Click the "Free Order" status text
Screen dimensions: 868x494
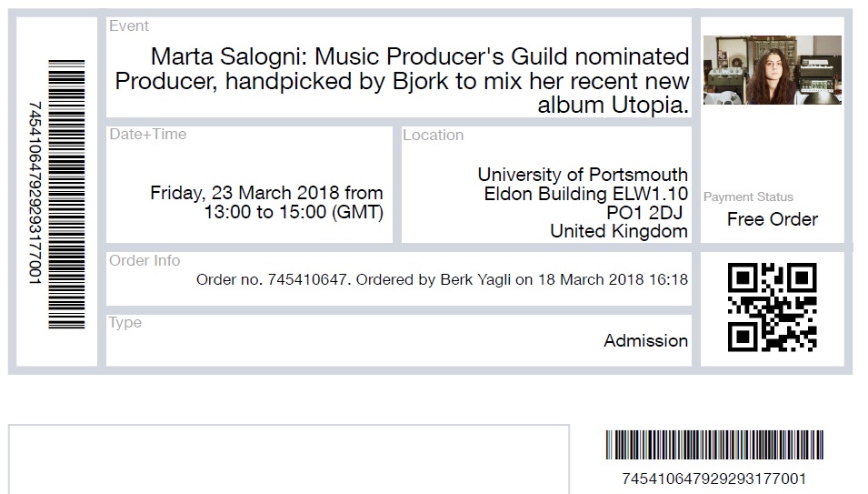[x=772, y=219]
